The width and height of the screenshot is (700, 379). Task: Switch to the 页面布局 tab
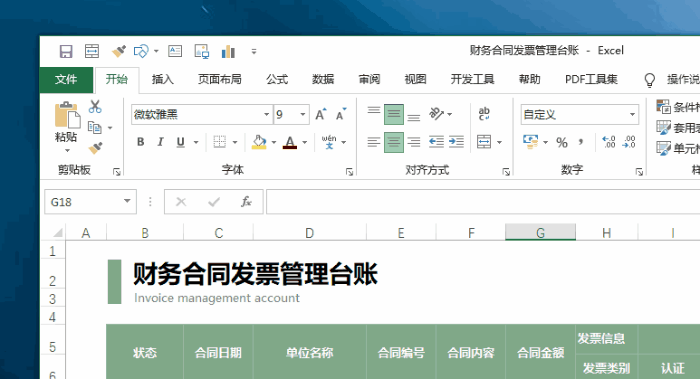(x=220, y=79)
